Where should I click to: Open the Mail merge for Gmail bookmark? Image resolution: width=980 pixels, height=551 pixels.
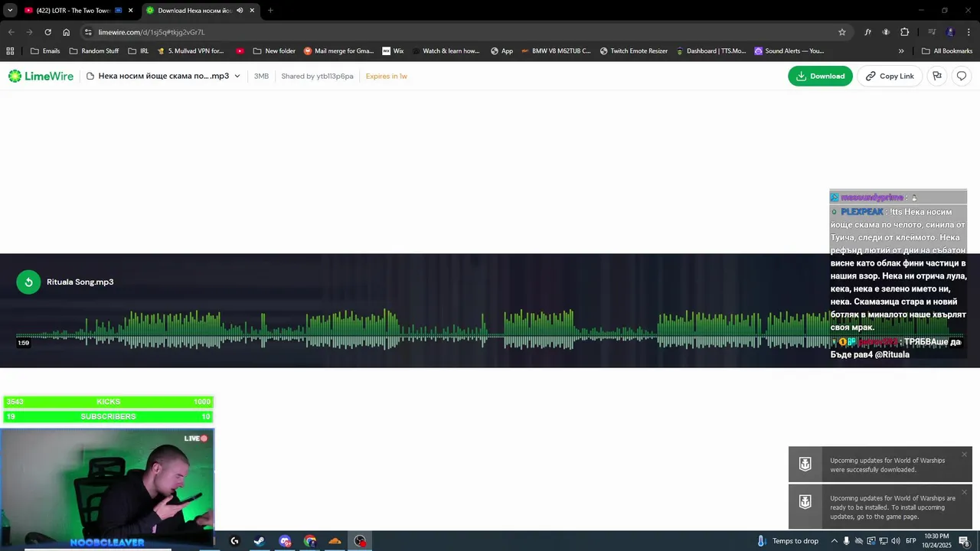(338, 51)
